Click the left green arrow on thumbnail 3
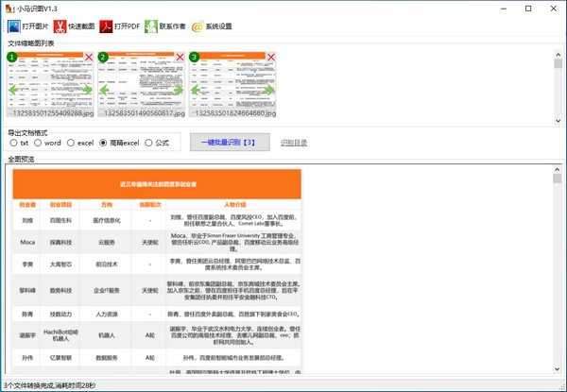 coord(196,90)
